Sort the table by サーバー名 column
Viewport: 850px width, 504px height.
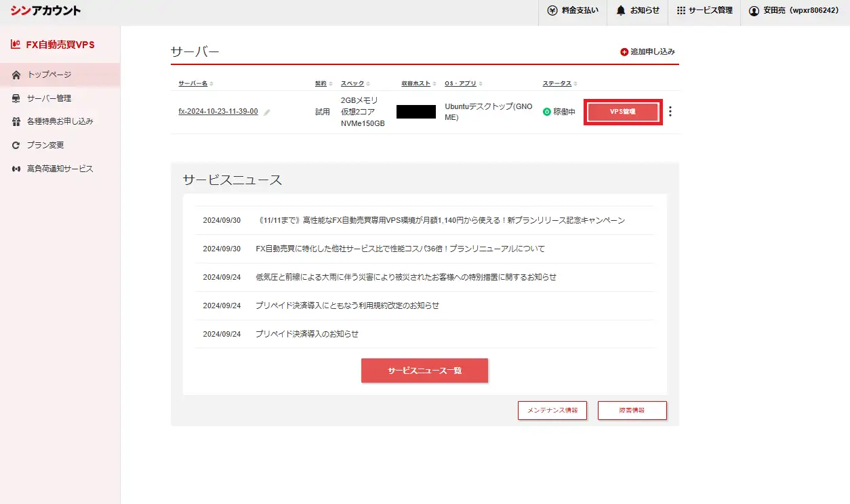click(x=195, y=83)
